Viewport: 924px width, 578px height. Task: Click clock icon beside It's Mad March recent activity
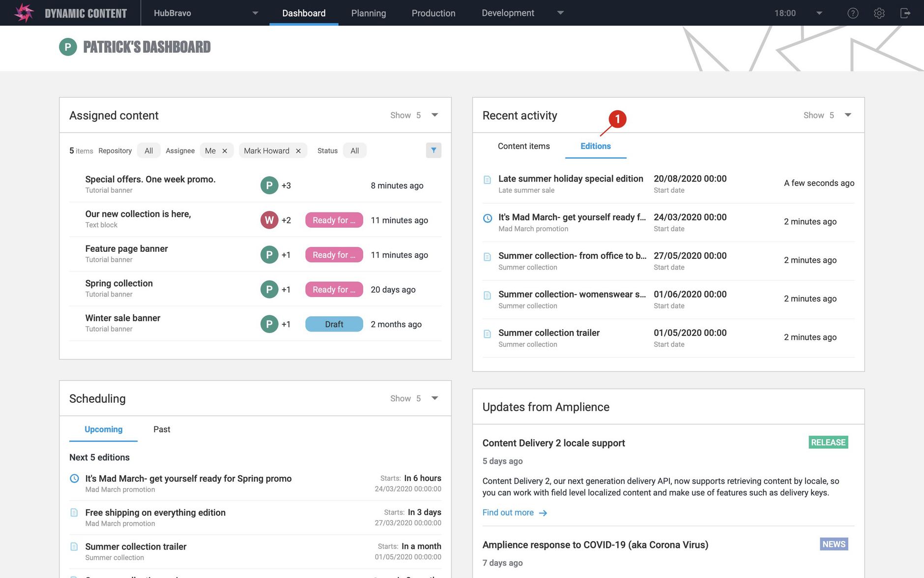pyautogui.click(x=488, y=218)
